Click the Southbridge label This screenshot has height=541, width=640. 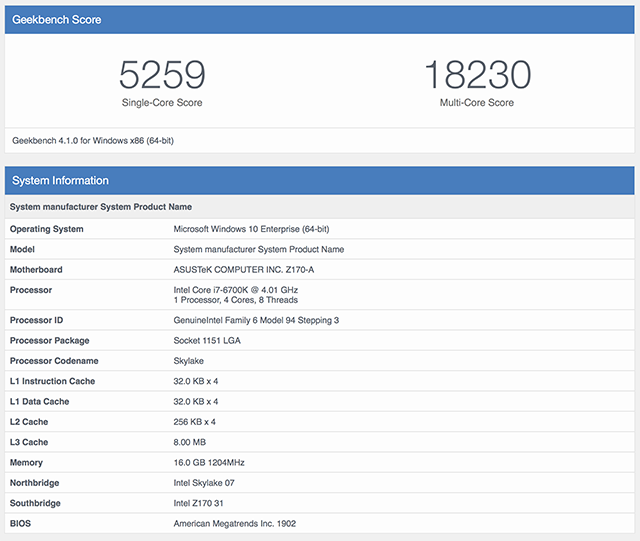[35, 503]
